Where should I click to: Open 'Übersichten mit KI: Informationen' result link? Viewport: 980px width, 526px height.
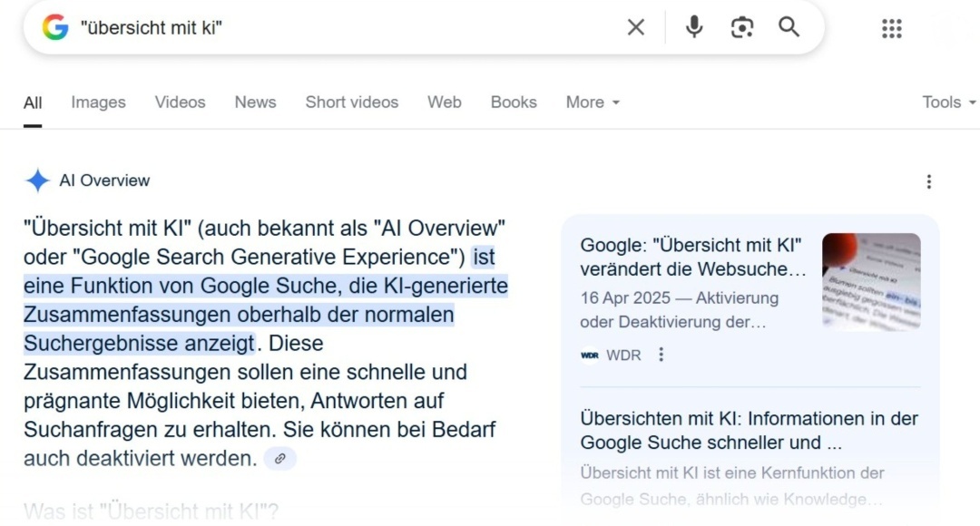(x=749, y=431)
